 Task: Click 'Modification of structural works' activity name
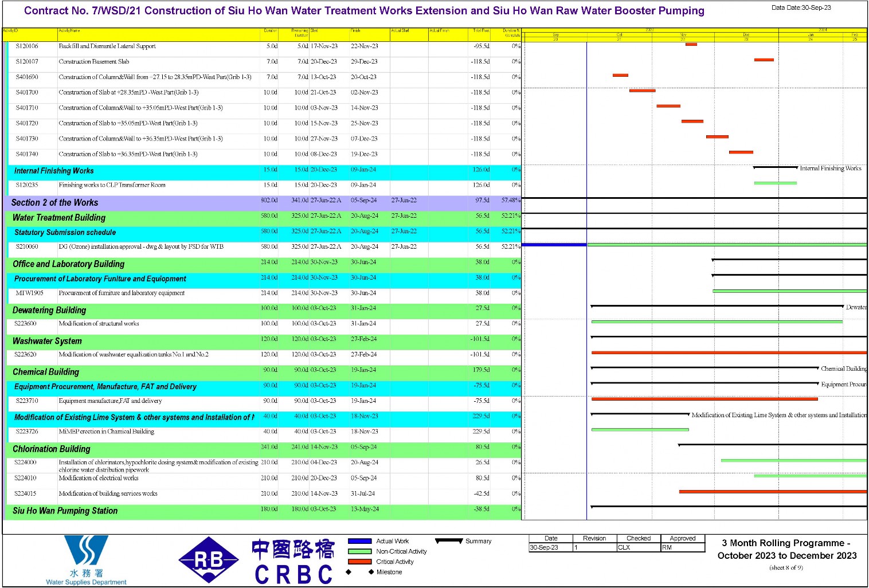(x=99, y=324)
